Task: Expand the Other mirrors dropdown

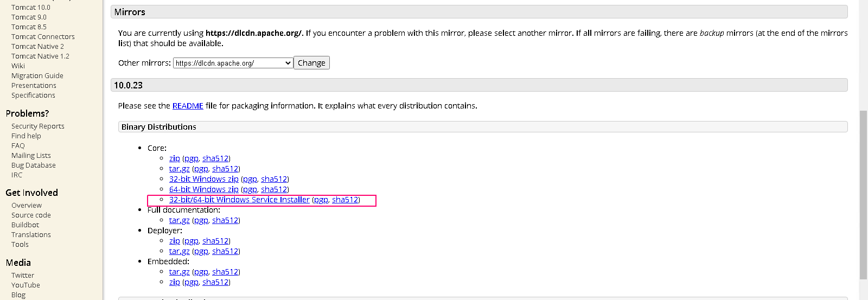Action: pyautogui.click(x=233, y=63)
